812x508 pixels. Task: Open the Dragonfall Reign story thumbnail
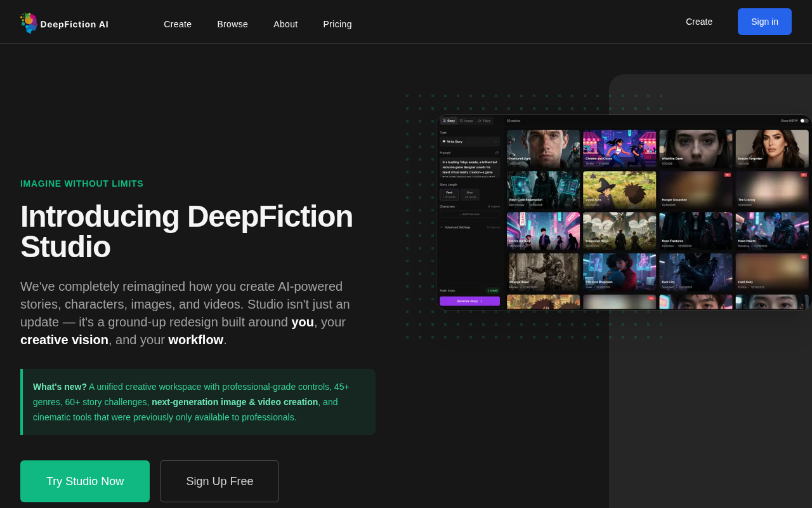click(620, 231)
